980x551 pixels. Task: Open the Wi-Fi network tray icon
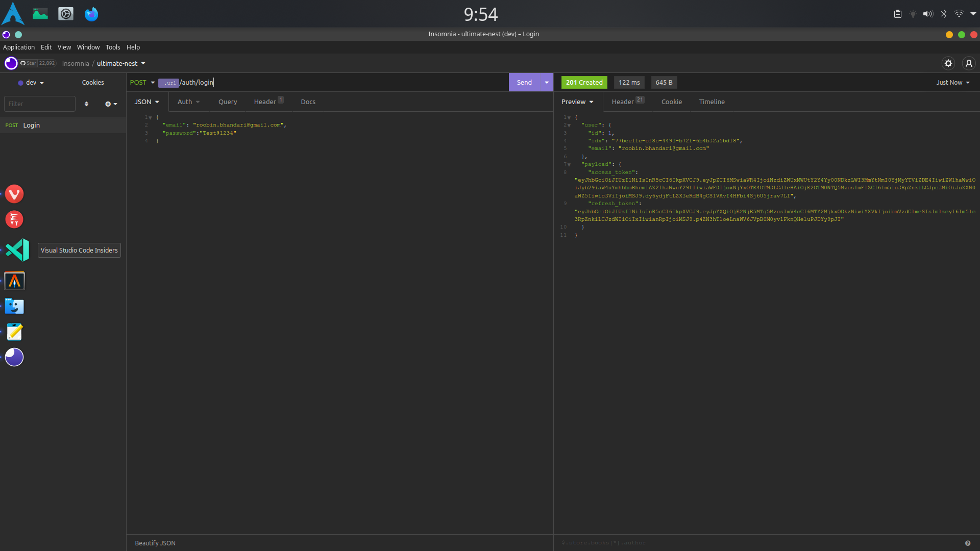(x=959, y=14)
